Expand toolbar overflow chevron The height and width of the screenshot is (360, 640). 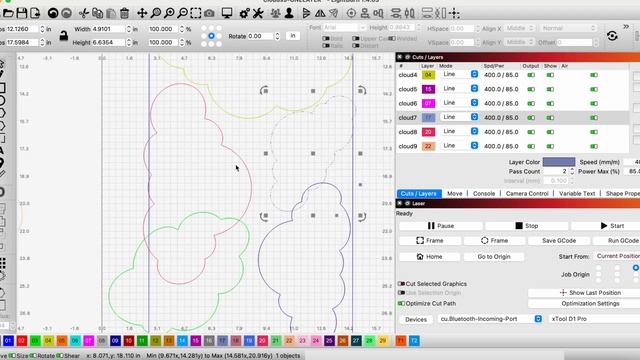pos(626,27)
